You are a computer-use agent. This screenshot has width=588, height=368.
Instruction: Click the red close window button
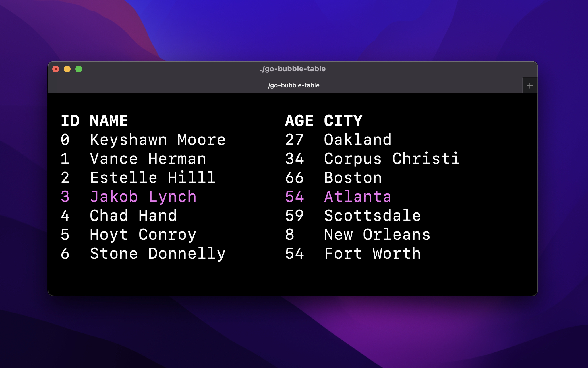pos(56,69)
